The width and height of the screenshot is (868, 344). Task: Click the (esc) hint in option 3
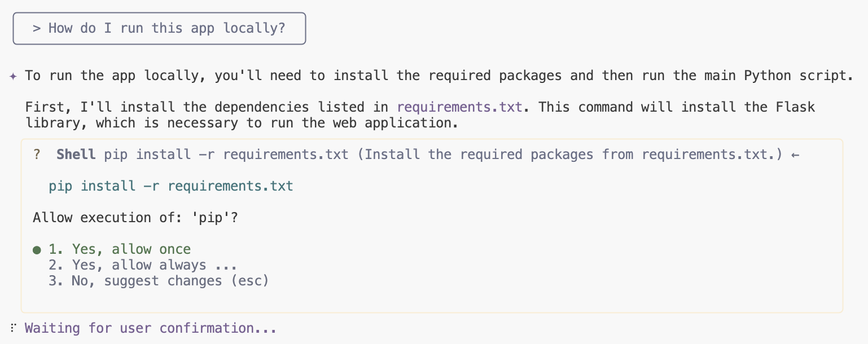(x=249, y=281)
